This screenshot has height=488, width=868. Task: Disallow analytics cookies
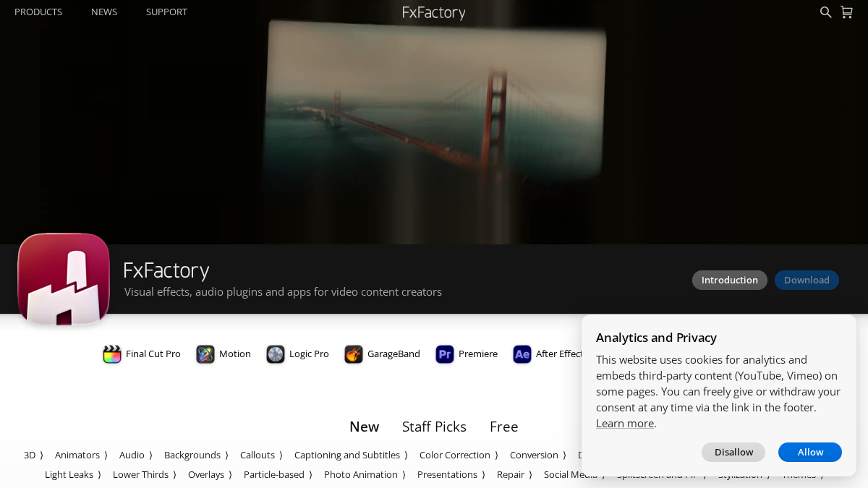tap(733, 452)
